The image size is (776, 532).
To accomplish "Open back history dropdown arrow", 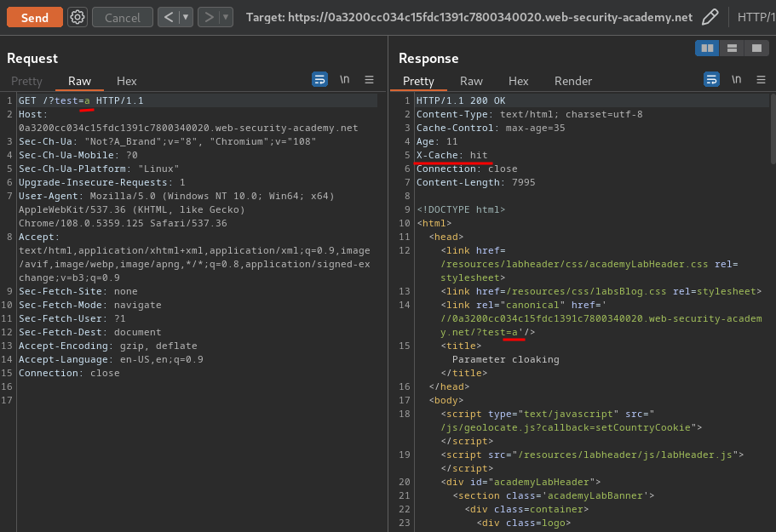I will (x=186, y=17).
